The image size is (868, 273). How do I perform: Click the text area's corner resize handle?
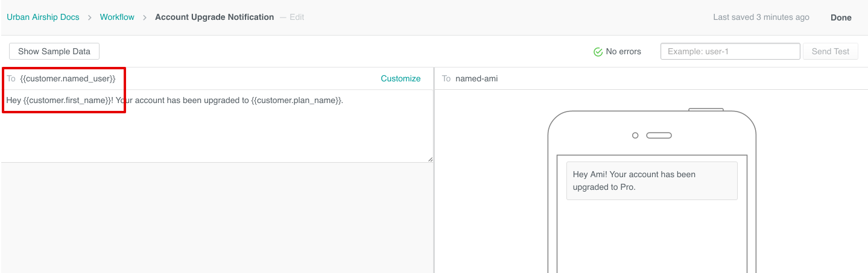(430, 159)
